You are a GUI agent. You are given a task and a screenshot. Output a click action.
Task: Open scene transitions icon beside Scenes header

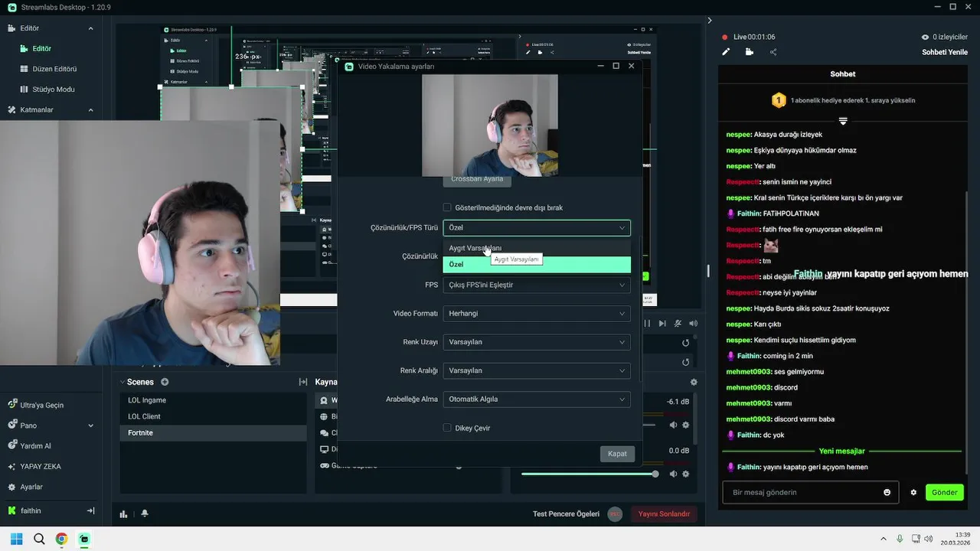pyautogui.click(x=303, y=382)
